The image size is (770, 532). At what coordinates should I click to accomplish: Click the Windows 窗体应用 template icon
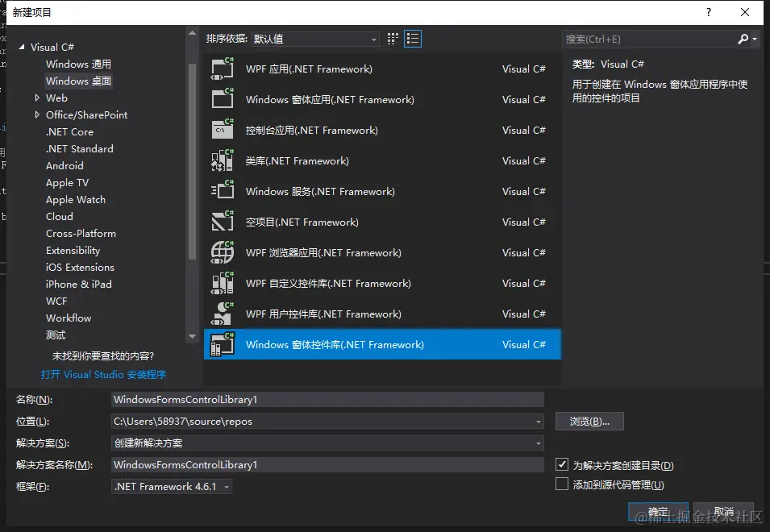(223, 99)
